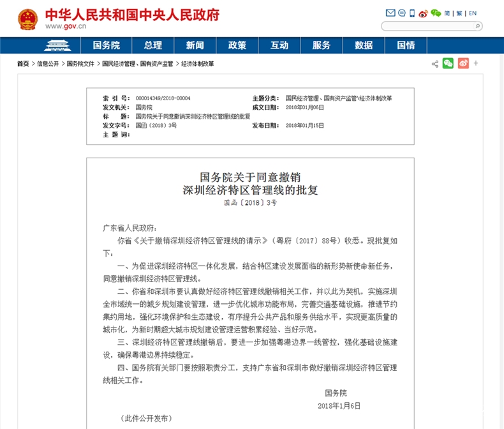Open WeChat icon in top header
This screenshot has width=504, height=429.
(436, 13)
